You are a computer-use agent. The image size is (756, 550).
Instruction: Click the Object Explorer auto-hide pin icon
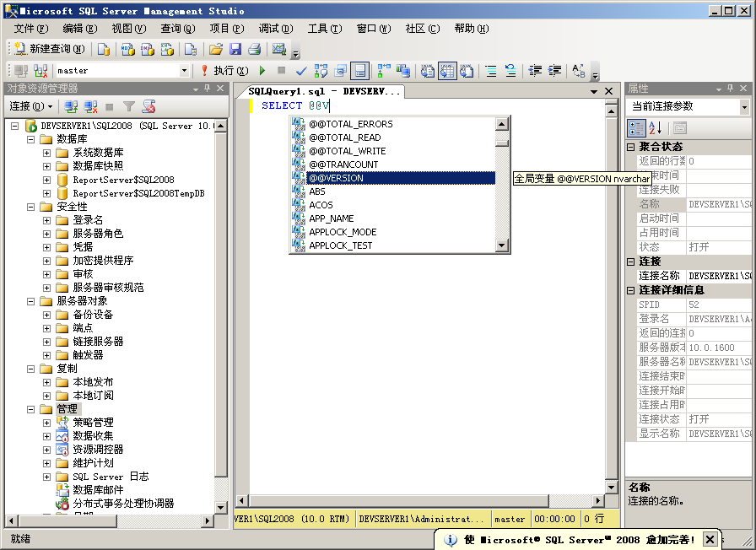pos(208,89)
